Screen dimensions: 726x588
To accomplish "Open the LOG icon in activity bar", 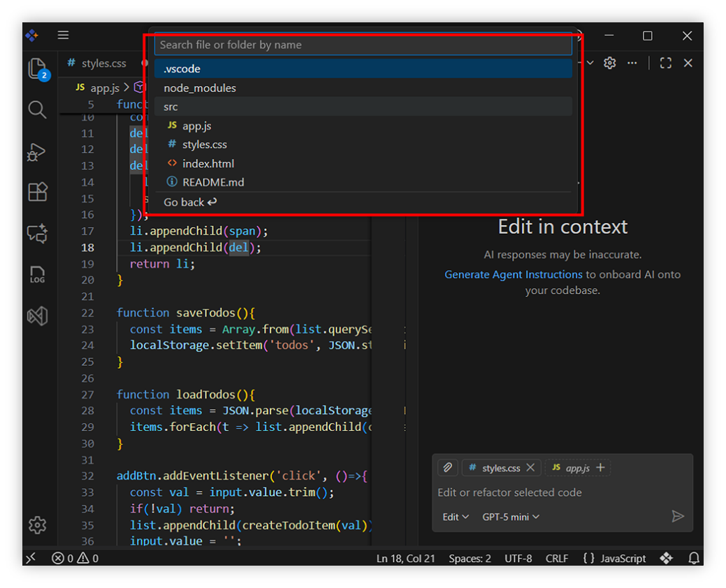I will pos(37,274).
